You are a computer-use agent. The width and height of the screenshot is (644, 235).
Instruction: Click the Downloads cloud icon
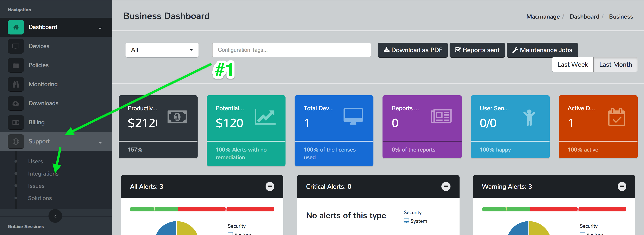coord(16,103)
